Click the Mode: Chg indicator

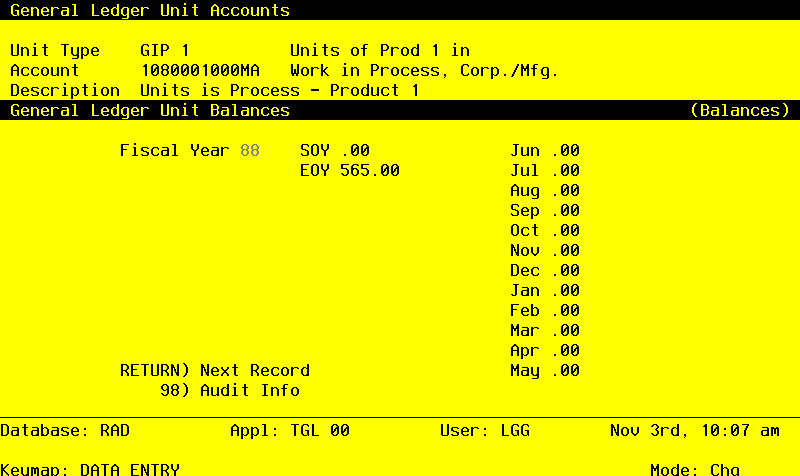click(x=695, y=469)
